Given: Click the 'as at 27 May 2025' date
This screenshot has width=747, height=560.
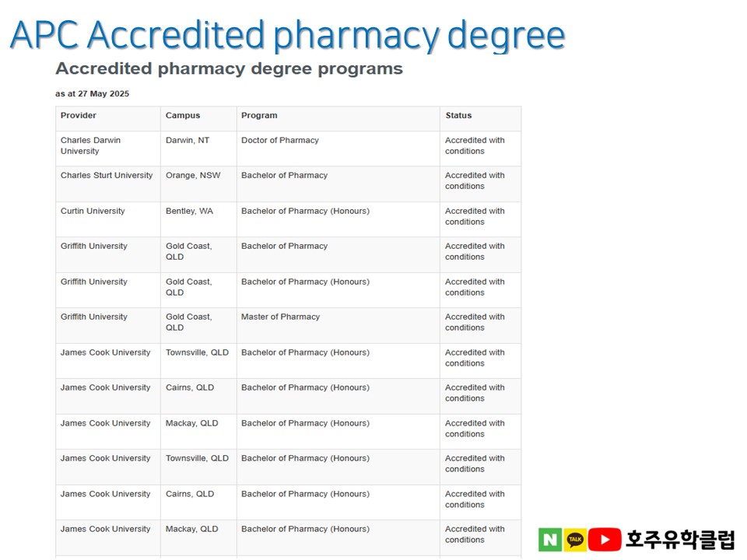Looking at the screenshot, I should pos(92,94).
